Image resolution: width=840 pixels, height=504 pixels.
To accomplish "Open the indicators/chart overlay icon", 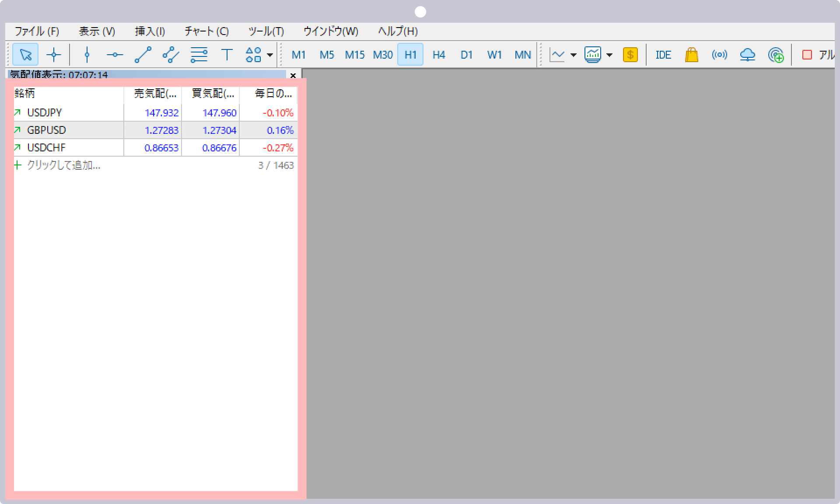I will [594, 55].
